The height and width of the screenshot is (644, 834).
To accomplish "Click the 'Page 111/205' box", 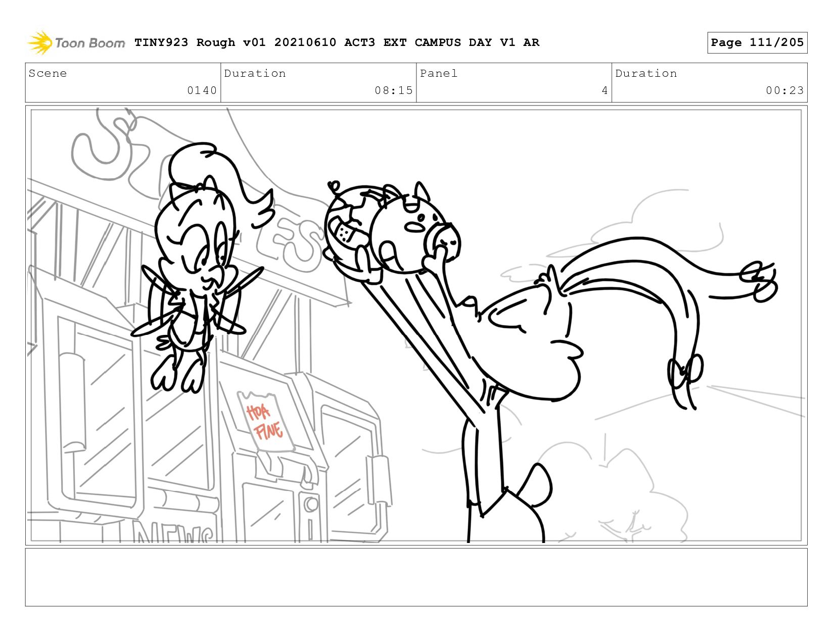I will [x=757, y=42].
